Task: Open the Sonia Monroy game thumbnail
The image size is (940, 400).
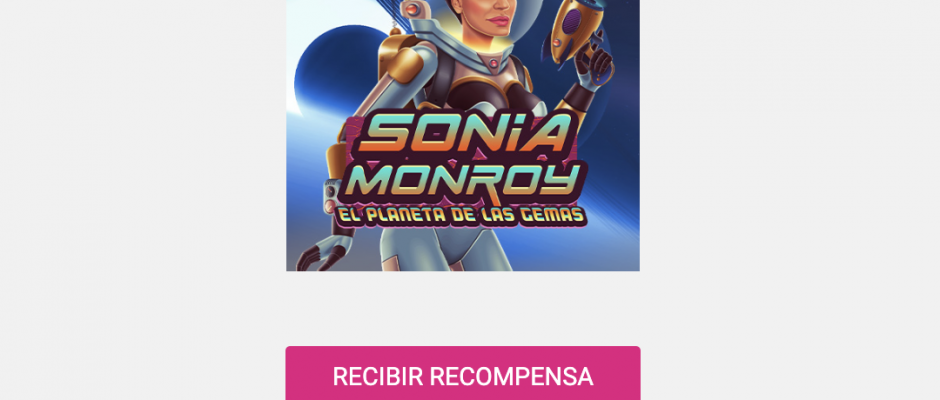Action: [x=463, y=136]
